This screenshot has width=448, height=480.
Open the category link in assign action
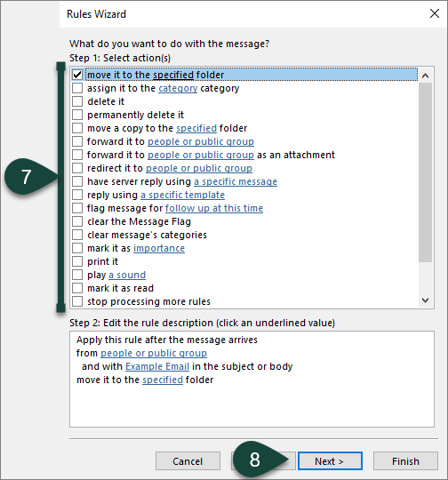(178, 89)
